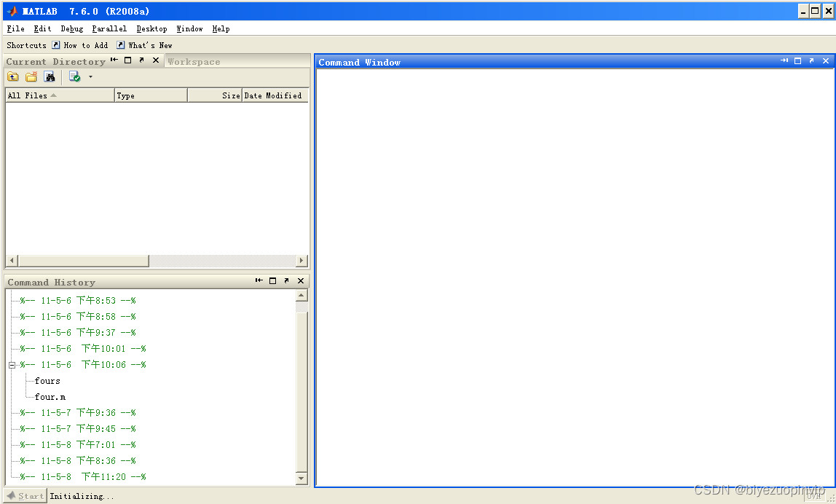The width and height of the screenshot is (836, 504).
Task: Click inside the Command Window input area
Action: pos(575,277)
